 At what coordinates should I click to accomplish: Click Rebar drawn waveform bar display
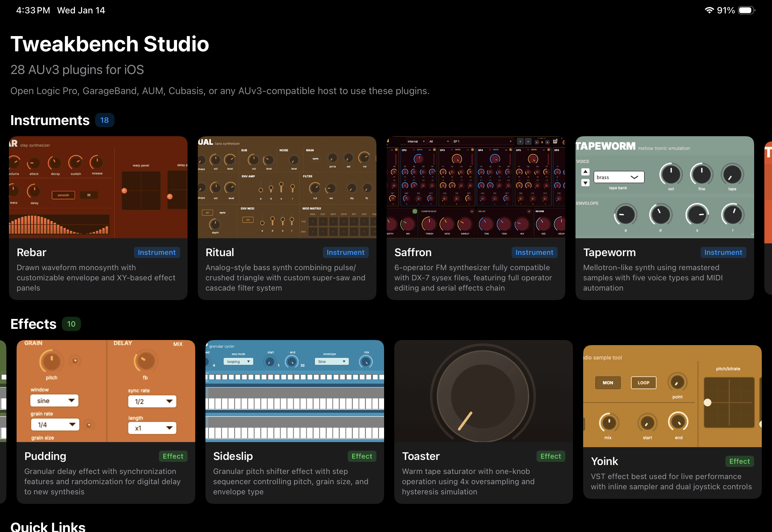[59, 224]
